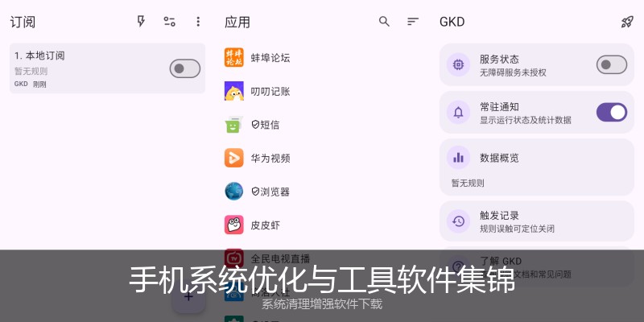
Task: Select the 华为视频 app icon
Action: tap(234, 158)
